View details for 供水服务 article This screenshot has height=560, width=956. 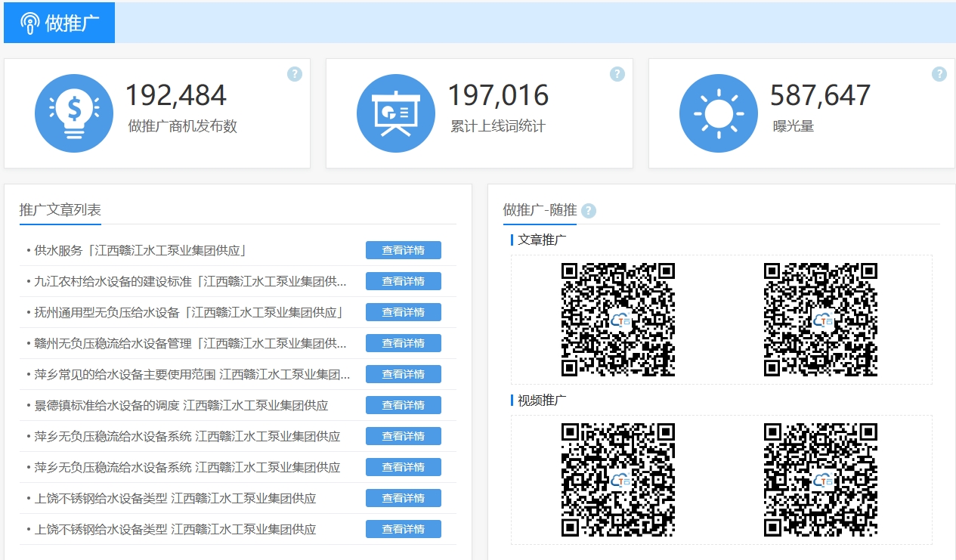(x=404, y=250)
